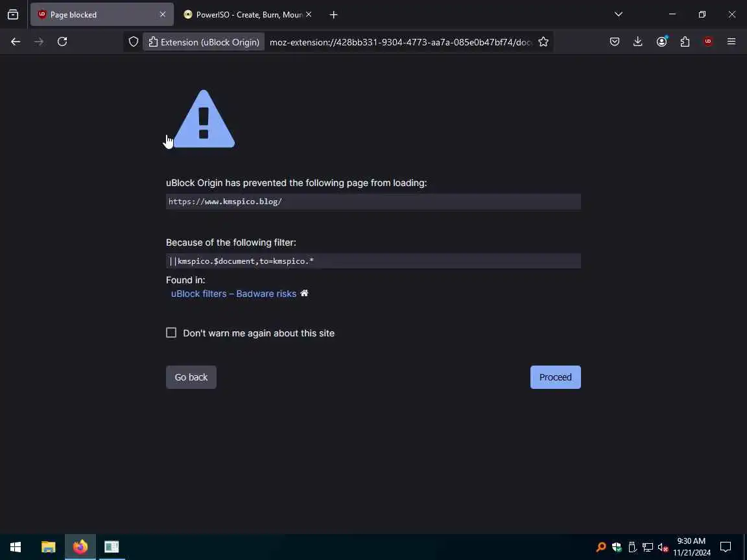Switch to the PowerISO tab
The width and height of the screenshot is (747, 560).
pos(248,15)
